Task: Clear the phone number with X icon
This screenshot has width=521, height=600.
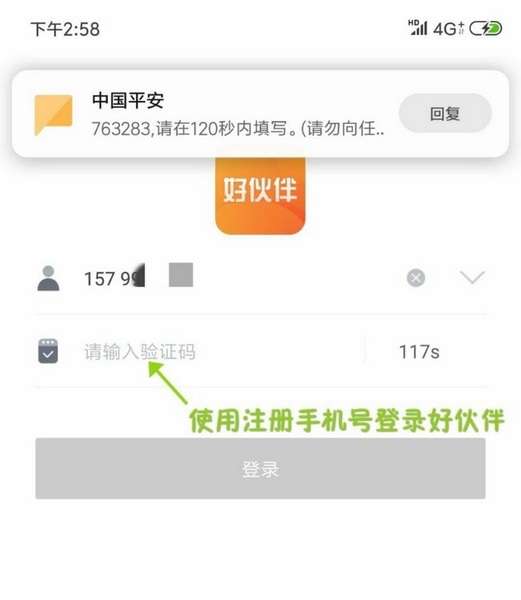Action: (x=416, y=278)
